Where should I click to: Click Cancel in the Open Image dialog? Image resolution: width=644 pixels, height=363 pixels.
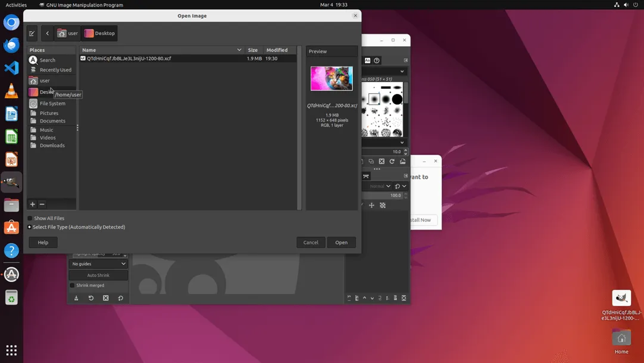coord(311,243)
